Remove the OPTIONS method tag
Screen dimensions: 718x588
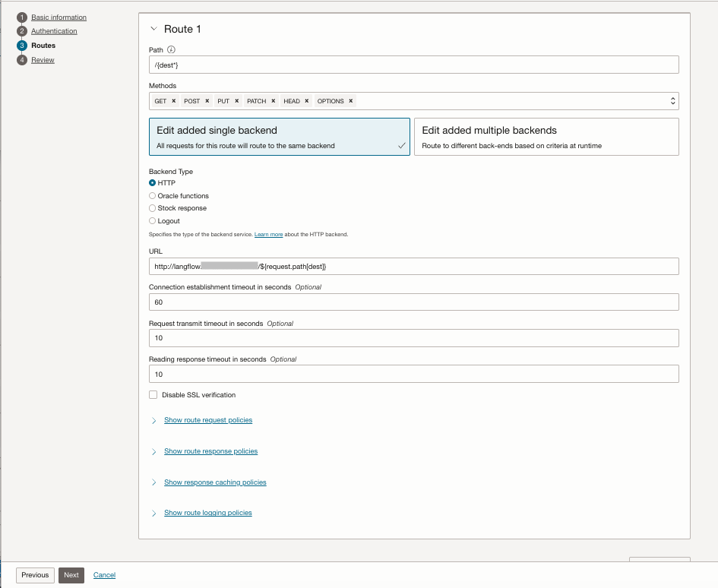[351, 101]
